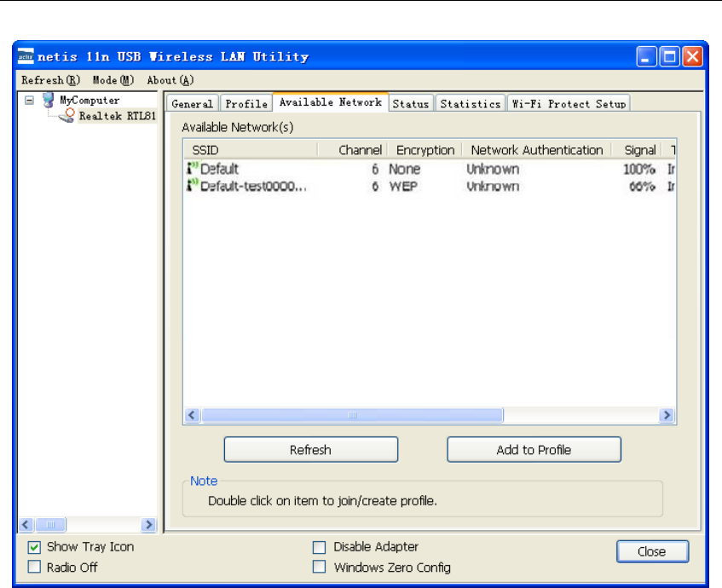Switch to the General tab
Image resolution: width=722 pixels, height=588 pixels.
192,104
